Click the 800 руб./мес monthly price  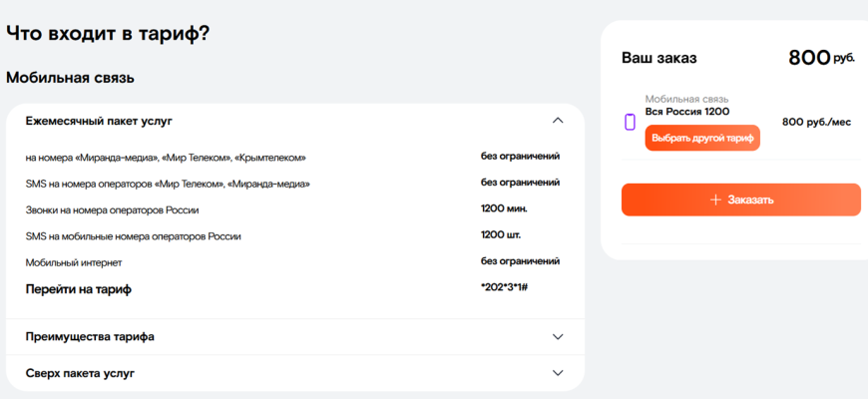816,122
